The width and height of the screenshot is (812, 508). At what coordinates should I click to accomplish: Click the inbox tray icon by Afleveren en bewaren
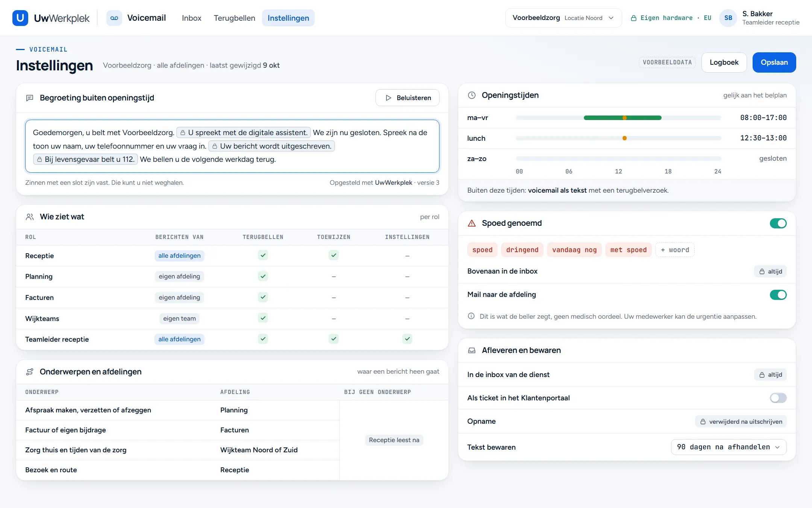(x=472, y=350)
